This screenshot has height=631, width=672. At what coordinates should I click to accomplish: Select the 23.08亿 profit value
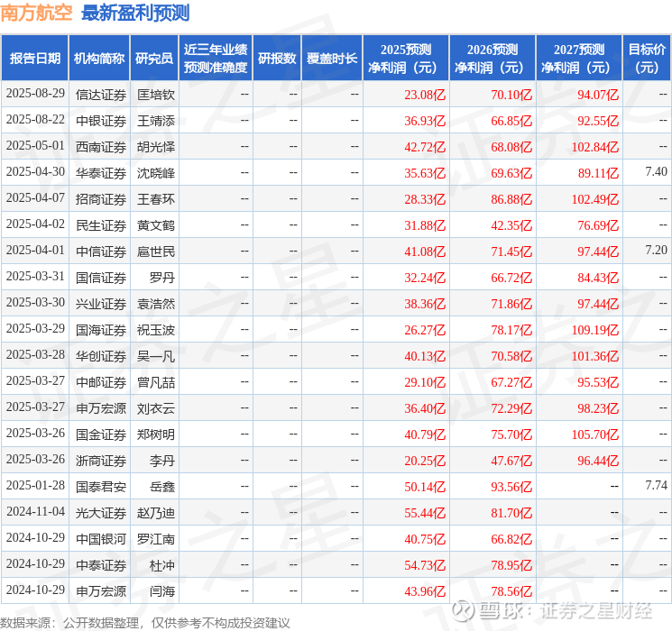425,95
